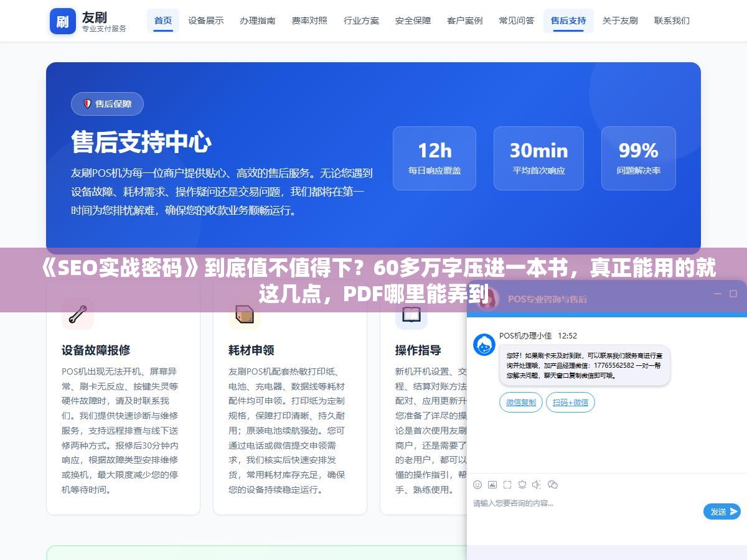Navigate to 安全保障
The height and width of the screenshot is (560, 747).
[x=413, y=21]
